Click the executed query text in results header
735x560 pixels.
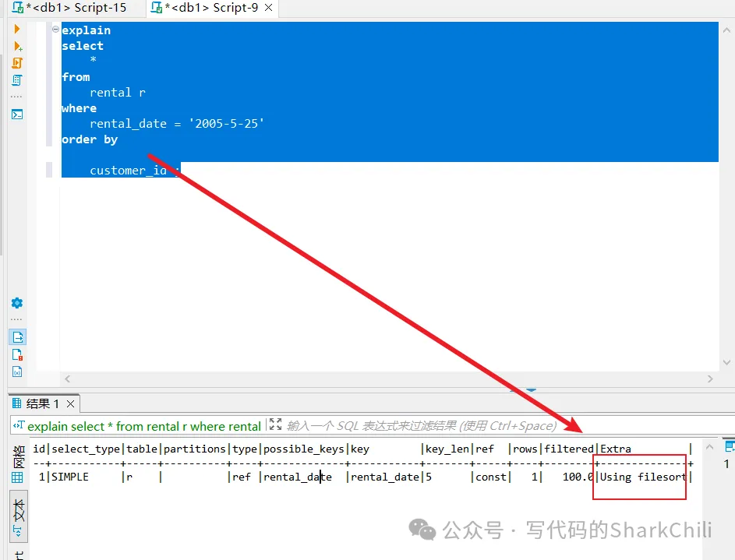[x=144, y=426]
